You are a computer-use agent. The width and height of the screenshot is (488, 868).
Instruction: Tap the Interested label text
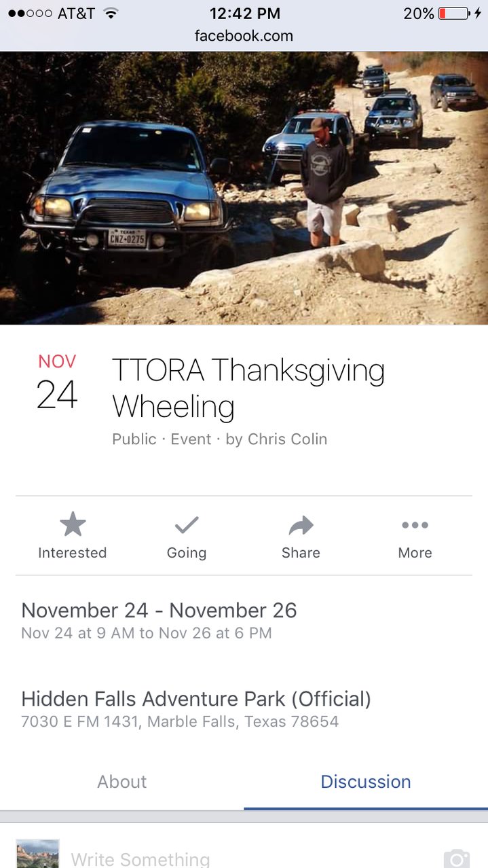click(73, 553)
